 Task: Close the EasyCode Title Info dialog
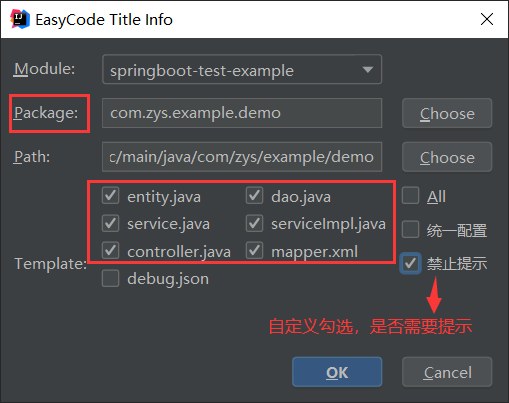pos(487,19)
